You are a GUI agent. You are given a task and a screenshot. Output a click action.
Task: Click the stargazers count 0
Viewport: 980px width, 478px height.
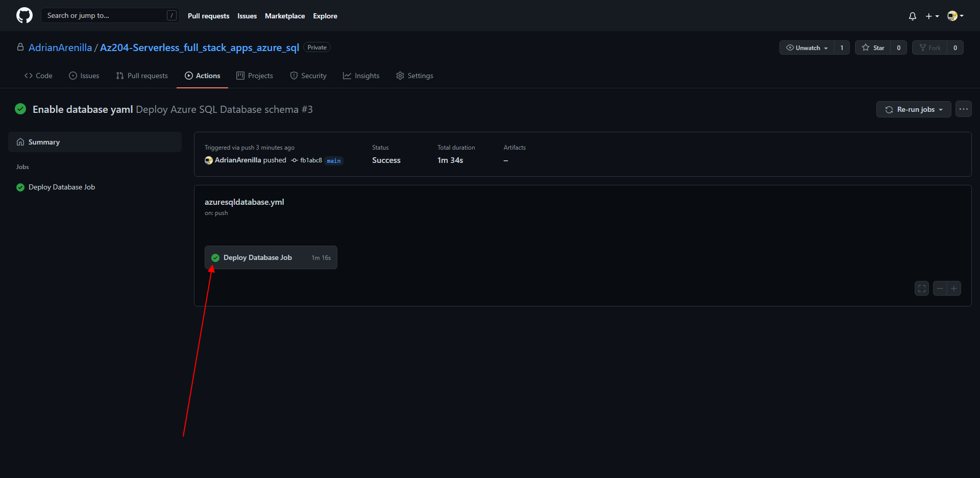[x=899, y=47]
